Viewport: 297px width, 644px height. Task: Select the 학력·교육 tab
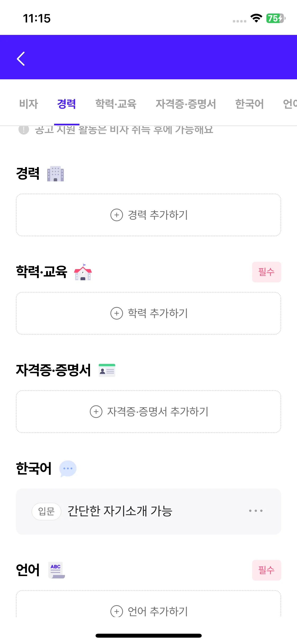point(116,104)
